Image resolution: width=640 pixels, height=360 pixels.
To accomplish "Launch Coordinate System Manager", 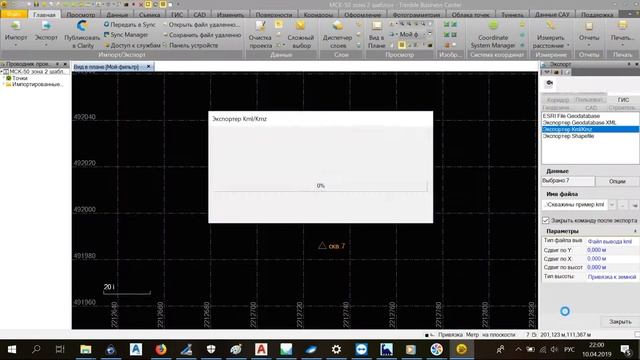I will click(x=493, y=35).
